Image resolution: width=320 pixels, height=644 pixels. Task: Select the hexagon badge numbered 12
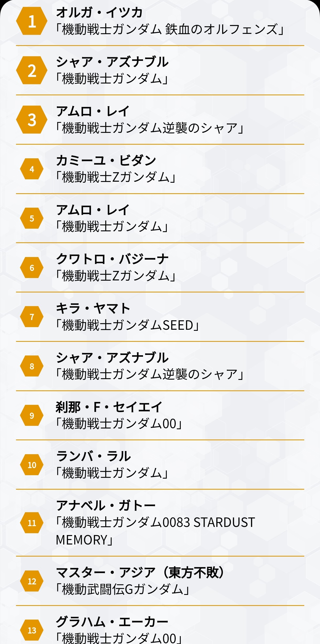click(32, 581)
